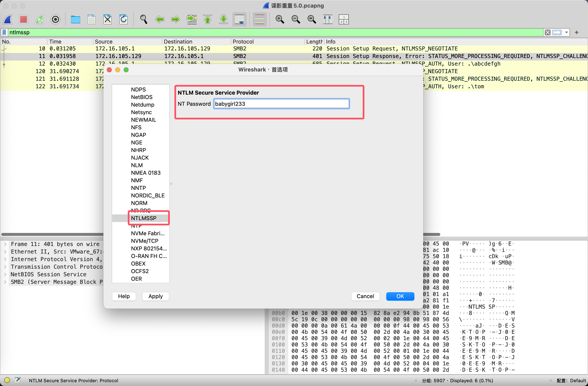The width and height of the screenshot is (588, 386).
Task: Open display filter bookmark icon
Action: point(4,32)
